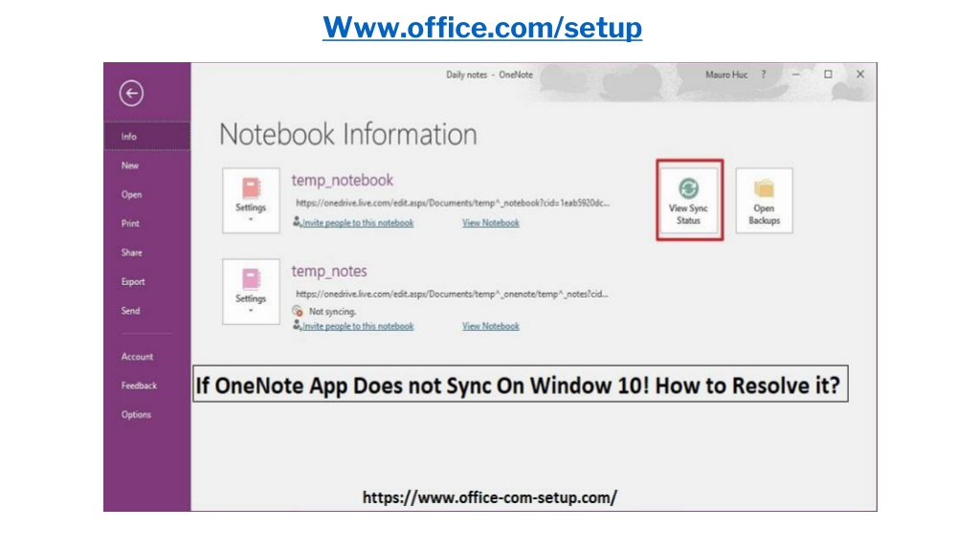The image size is (980, 551).
Task: Click the help question mark icon
Action: 763,75
